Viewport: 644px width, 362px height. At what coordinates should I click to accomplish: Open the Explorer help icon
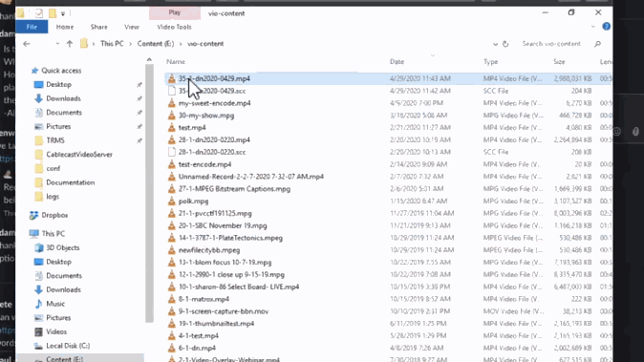click(x=606, y=27)
